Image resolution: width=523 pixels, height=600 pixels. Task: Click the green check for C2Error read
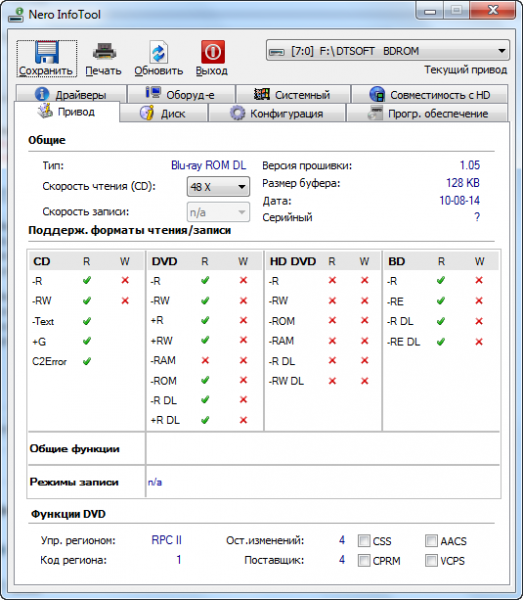tap(87, 361)
